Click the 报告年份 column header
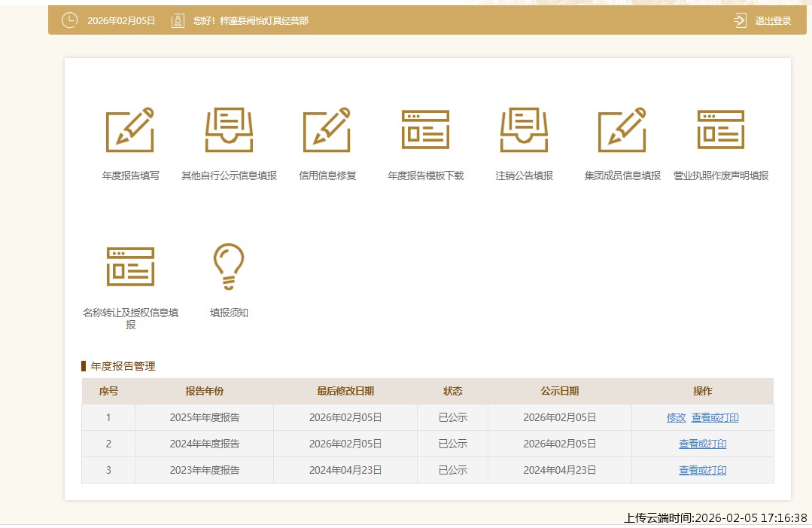The image size is (812, 528). tap(204, 391)
